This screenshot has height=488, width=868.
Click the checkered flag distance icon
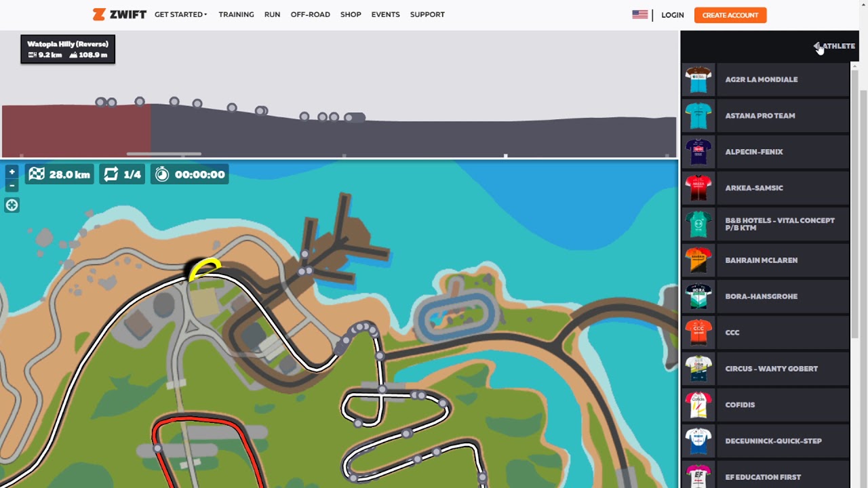pos(37,174)
